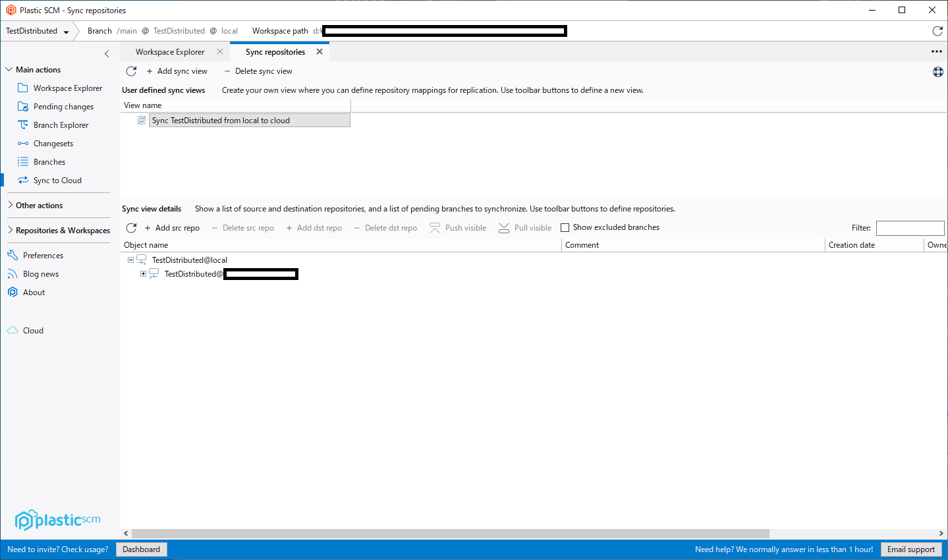This screenshot has height=560, width=948.
Task: Open help lifebuoy icon
Action: point(938,72)
